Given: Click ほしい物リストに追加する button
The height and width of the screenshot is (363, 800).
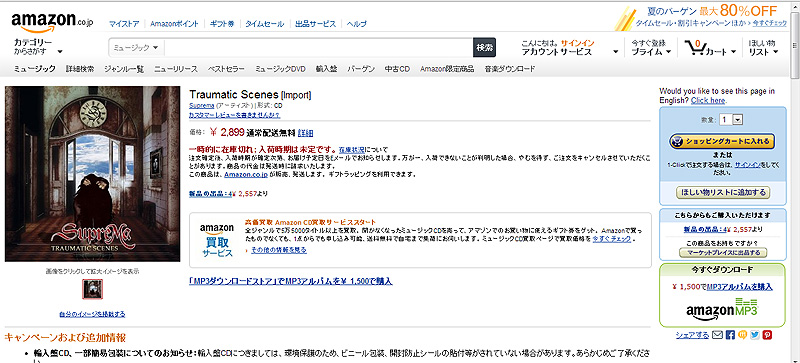Looking at the screenshot, I should 722,192.
